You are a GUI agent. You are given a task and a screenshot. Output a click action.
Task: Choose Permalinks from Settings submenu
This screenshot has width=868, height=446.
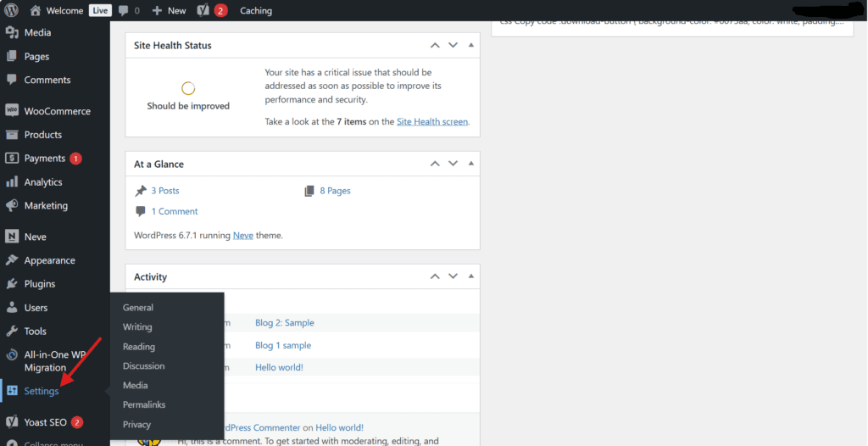coord(144,404)
